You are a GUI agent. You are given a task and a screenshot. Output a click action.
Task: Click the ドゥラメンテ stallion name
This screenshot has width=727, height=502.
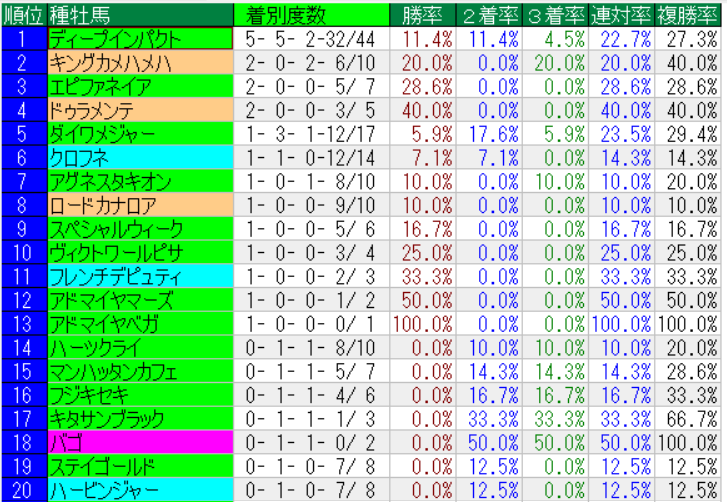click(139, 110)
